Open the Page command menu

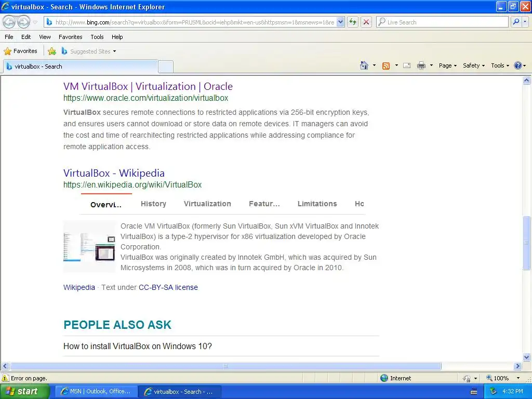click(447, 65)
